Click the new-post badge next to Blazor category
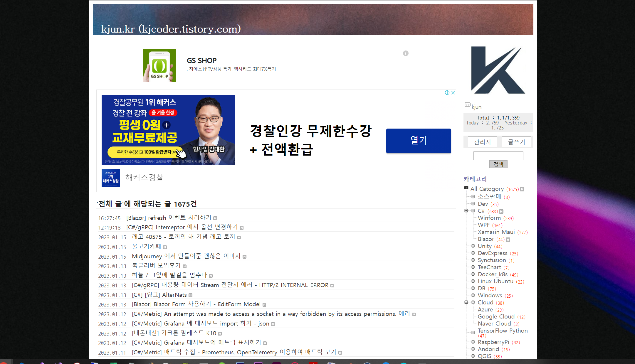Viewport: 635px width, 364px height. click(x=508, y=240)
